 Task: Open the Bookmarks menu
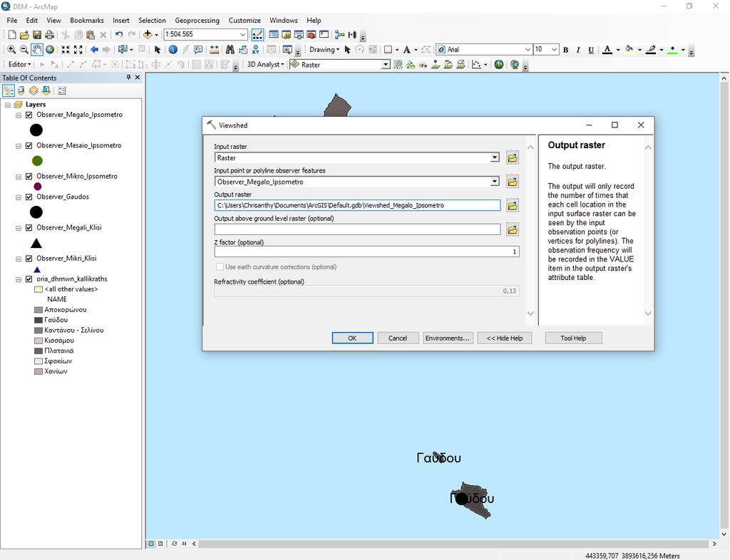coord(86,21)
